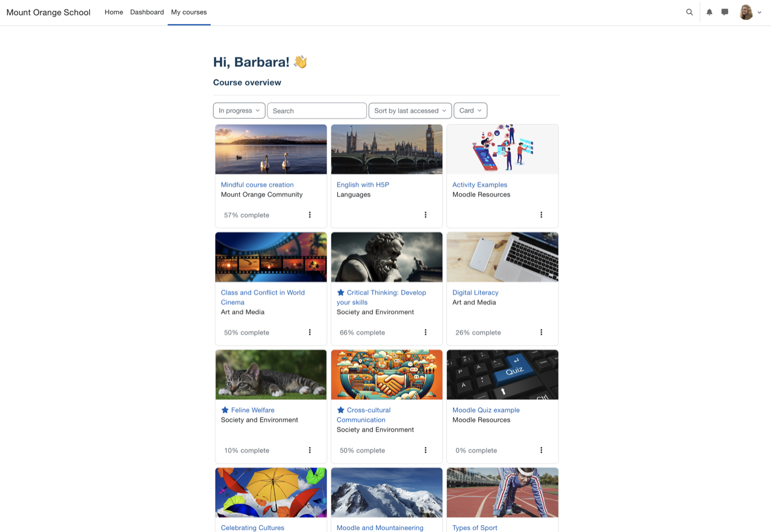Open the messaging chat bubble icon
This screenshot has width=771, height=532.
(x=725, y=12)
